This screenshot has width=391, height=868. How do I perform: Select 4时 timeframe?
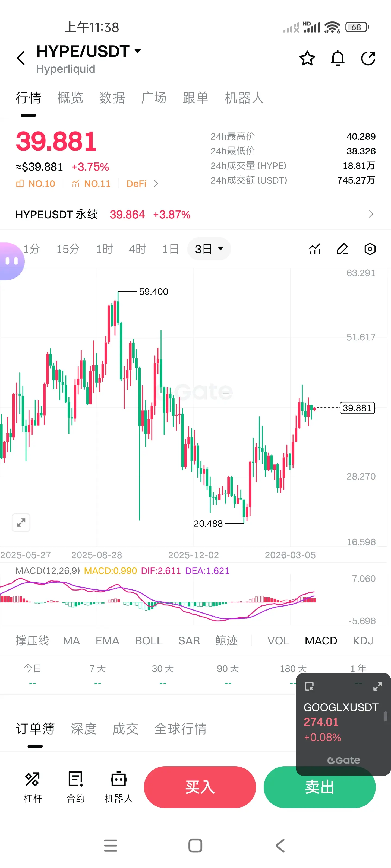pyautogui.click(x=138, y=249)
